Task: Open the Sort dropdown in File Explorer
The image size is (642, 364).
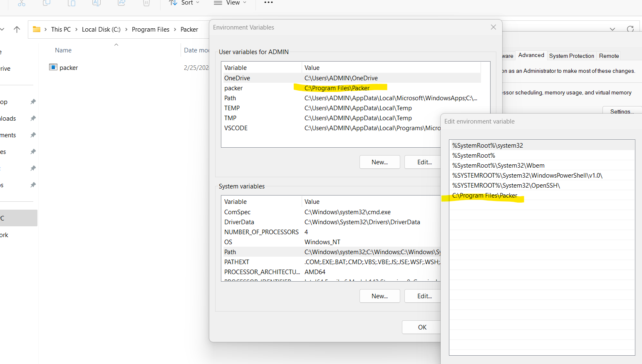Action: tap(184, 3)
